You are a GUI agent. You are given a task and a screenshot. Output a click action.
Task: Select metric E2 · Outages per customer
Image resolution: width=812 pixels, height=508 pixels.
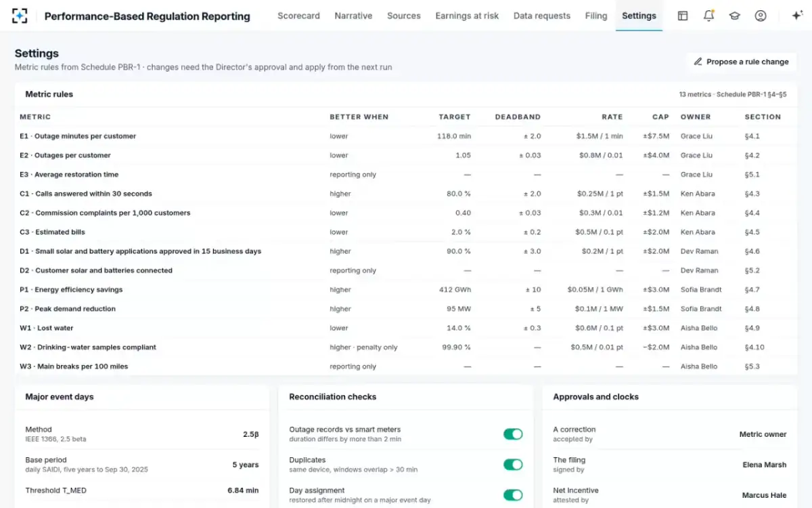click(x=65, y=155)
